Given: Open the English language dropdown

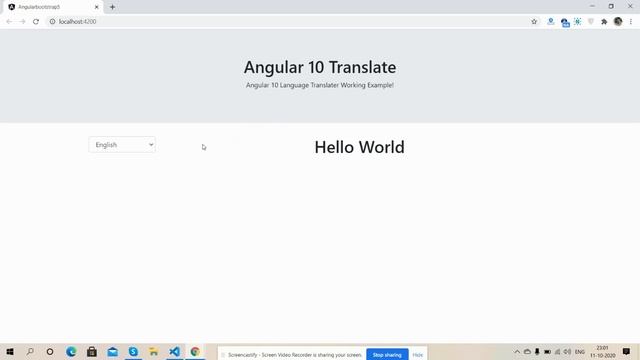Looking at the screenshot, I should (122, 145).
